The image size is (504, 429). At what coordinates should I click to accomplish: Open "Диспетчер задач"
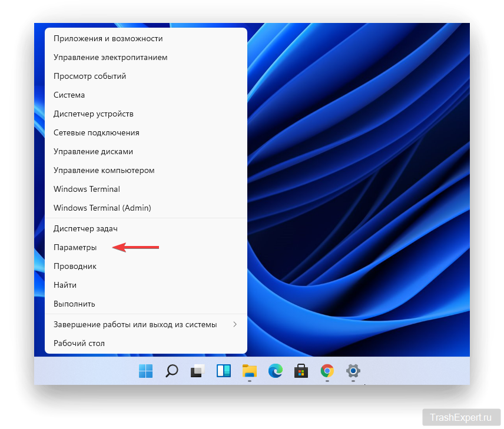click(146, 228)
